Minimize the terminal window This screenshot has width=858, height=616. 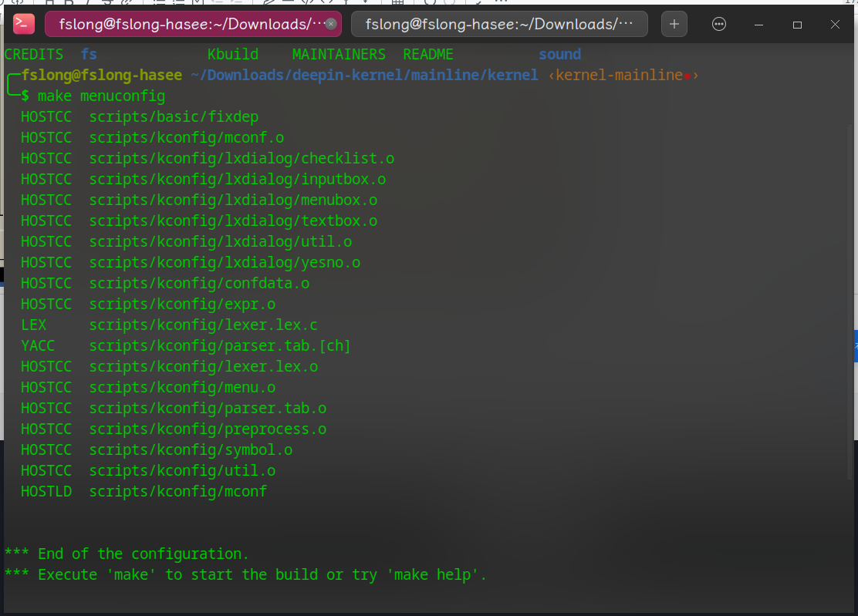[759, 25]
